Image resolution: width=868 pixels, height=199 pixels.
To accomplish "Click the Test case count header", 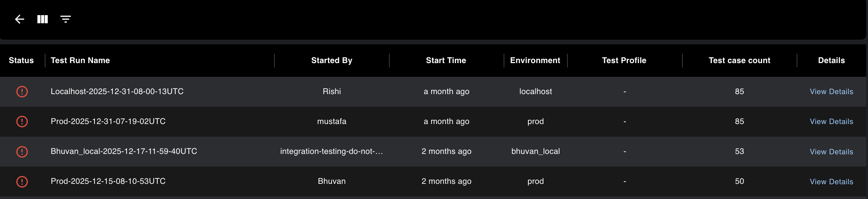I will 739,61.
